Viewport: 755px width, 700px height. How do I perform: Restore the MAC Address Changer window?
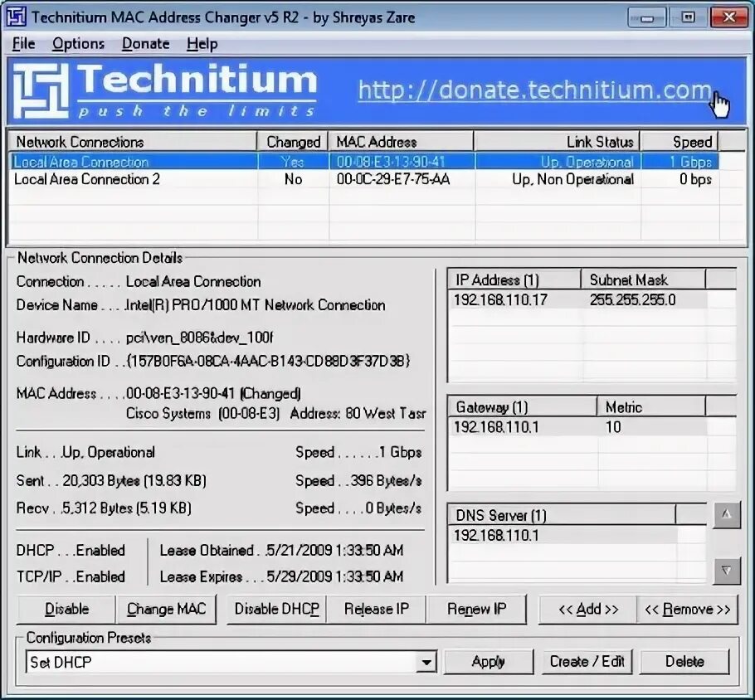click(x=688, y=17)
